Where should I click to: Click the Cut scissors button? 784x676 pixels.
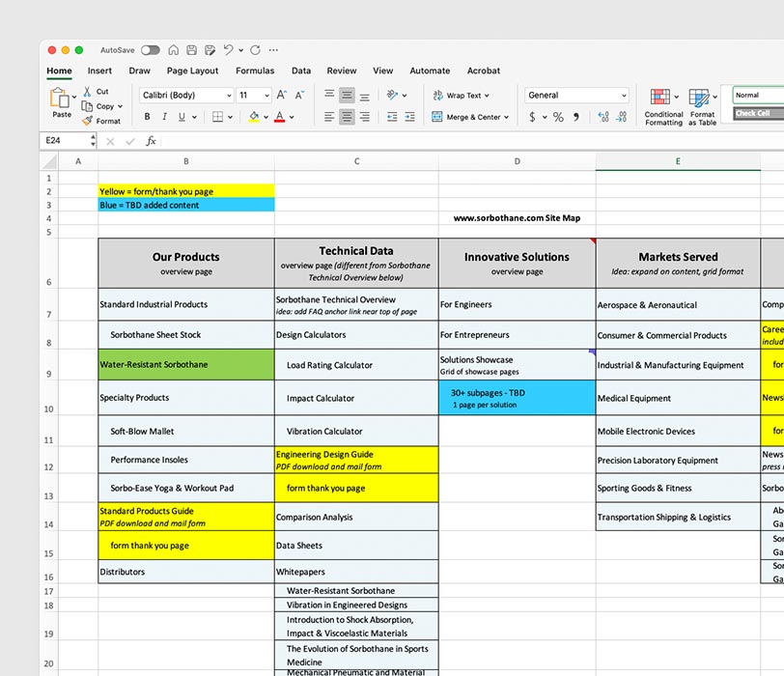pos(96,92)
